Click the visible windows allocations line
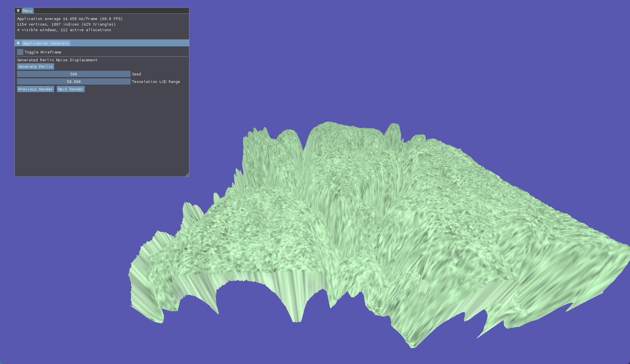 point(64,30)
